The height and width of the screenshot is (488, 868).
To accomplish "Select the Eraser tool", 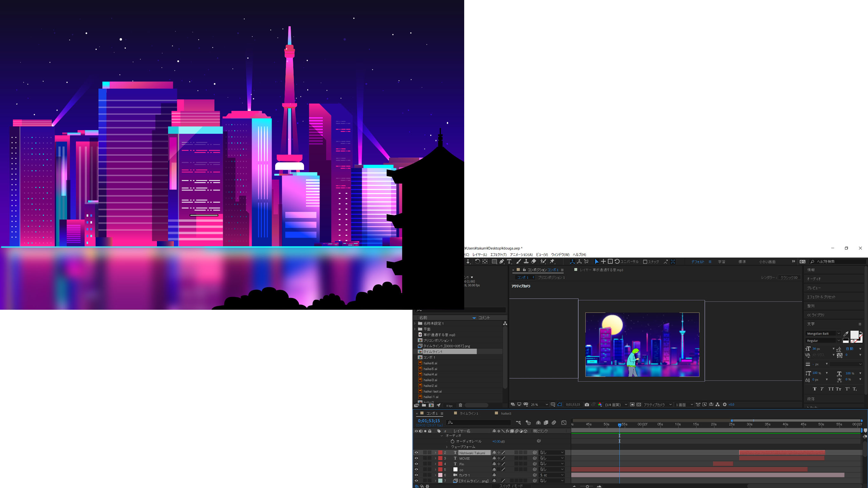I will click(534, 261).
